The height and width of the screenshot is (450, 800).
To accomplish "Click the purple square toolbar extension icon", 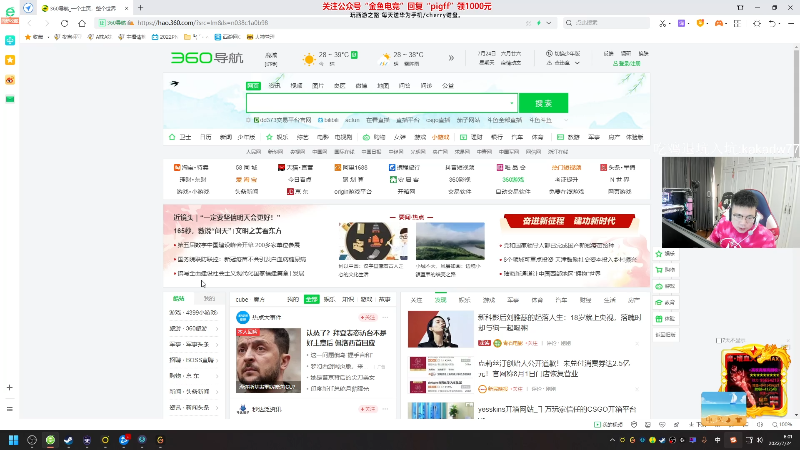I will 681,23.
